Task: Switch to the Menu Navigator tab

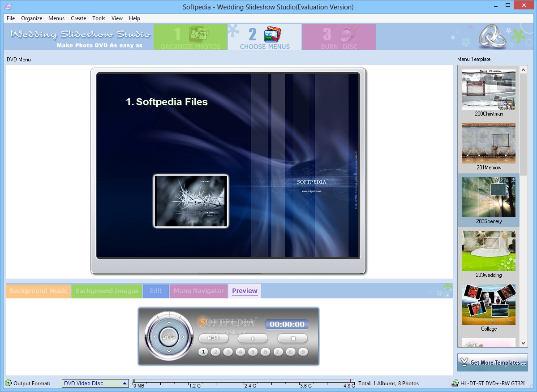Action: 199,291
